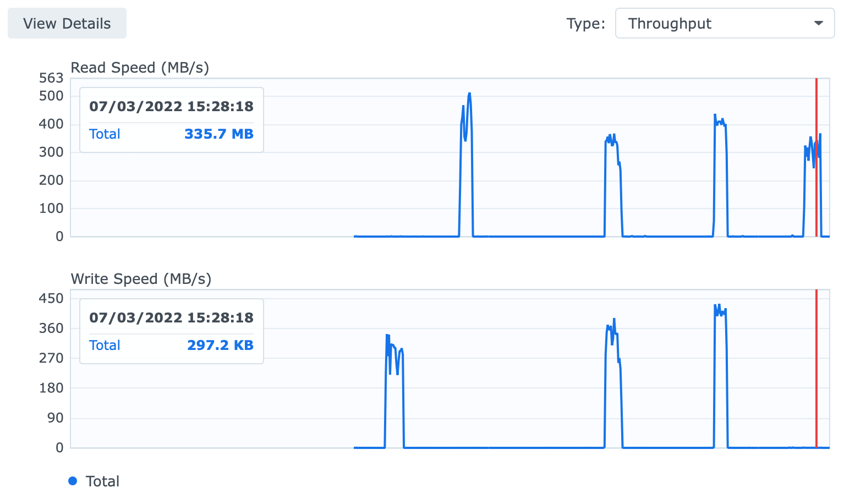Open the View Details button
Viewport: 844px width, 504px height.
coord(67,24)
